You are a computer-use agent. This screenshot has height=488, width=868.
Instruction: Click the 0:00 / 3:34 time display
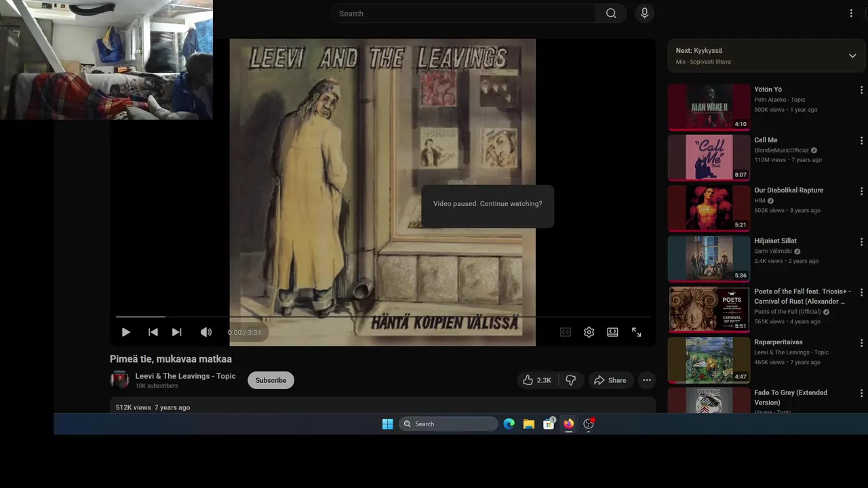click(x=244, y=333)
